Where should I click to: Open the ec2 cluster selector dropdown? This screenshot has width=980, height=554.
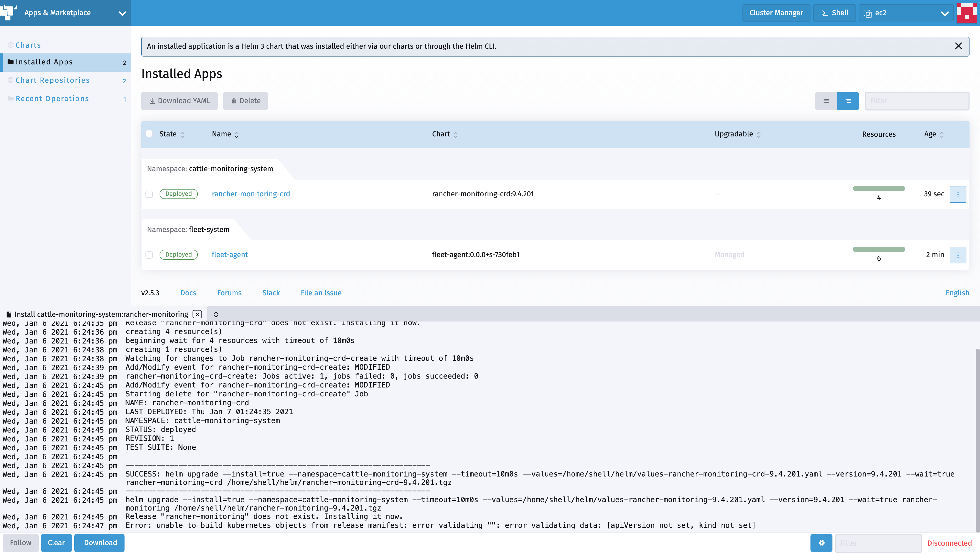906,13
